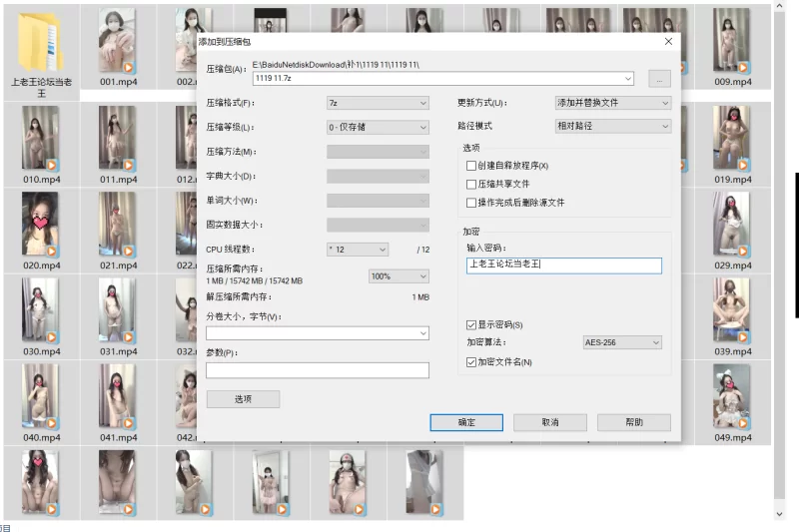Open the 压缩格式 7z dropdown
Viewport: 799px width, 532px height.
click(378, 103)
